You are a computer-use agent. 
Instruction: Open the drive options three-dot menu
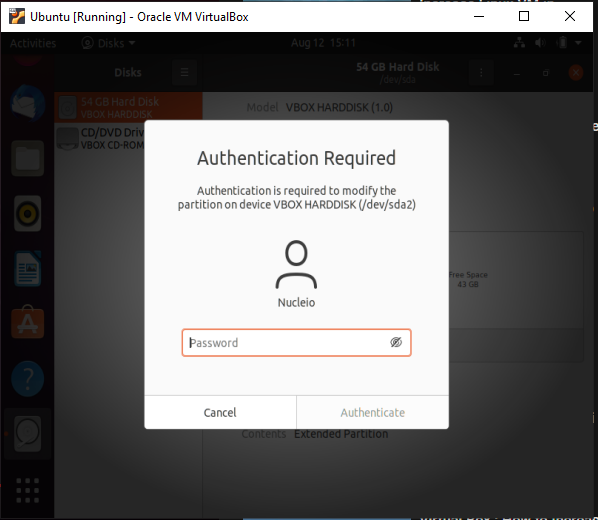[481, 72]
